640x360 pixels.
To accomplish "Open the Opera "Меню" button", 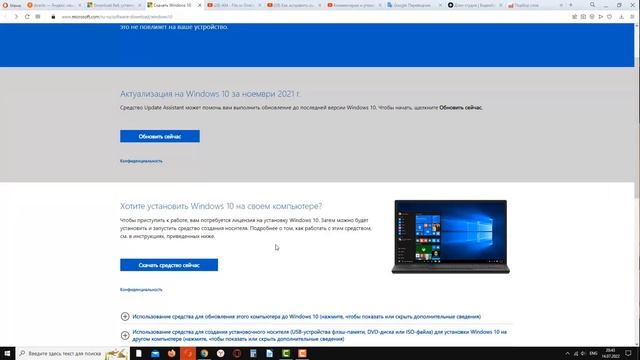I will pyautogui.click(x=12, y=5).
